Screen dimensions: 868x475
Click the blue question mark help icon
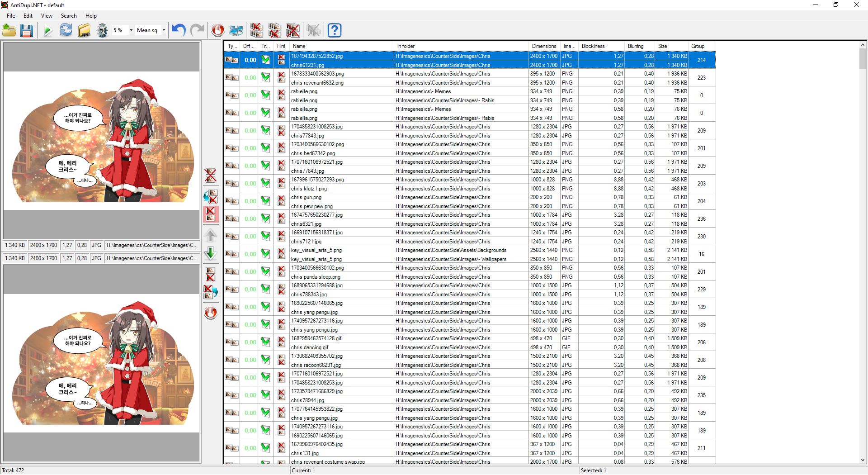click(334, 30)
